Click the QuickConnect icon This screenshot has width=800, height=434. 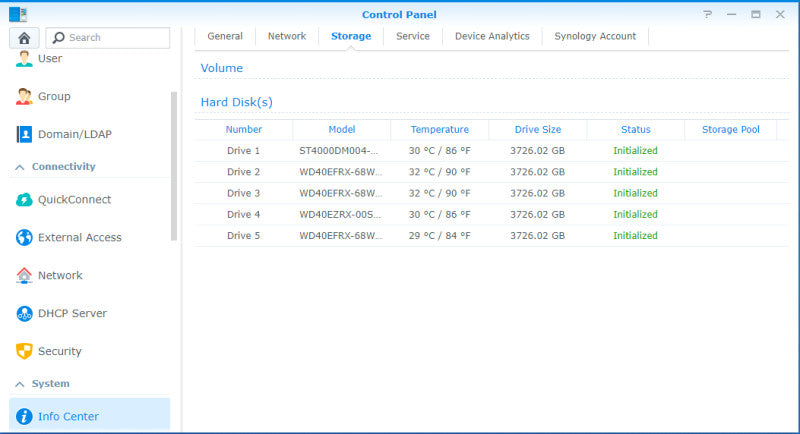click(x=24, y=199)
